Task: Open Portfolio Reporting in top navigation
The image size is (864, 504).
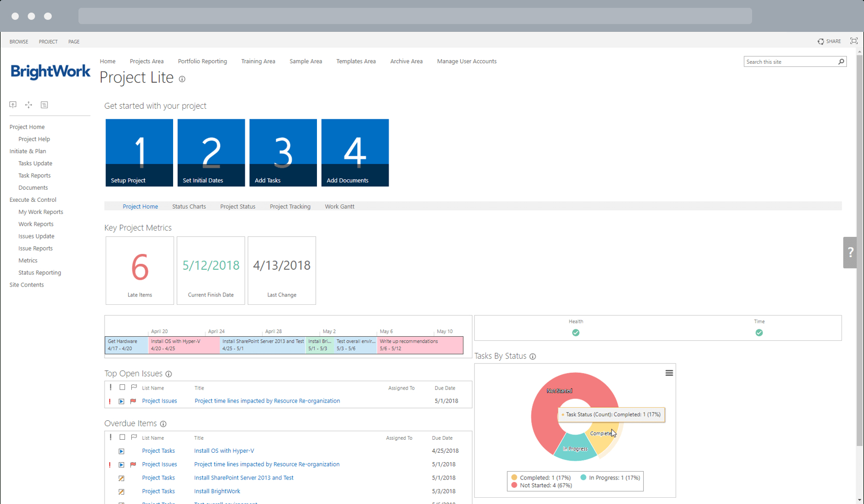Action: (202, 61)
